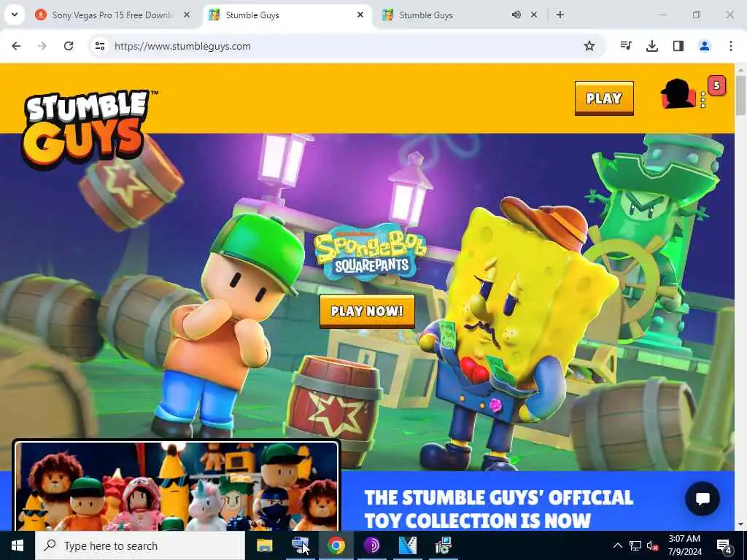Image resolution: width=747 pixels, height=560 pixels.
Task: Open network status tray icon
Action: [635, 545]
